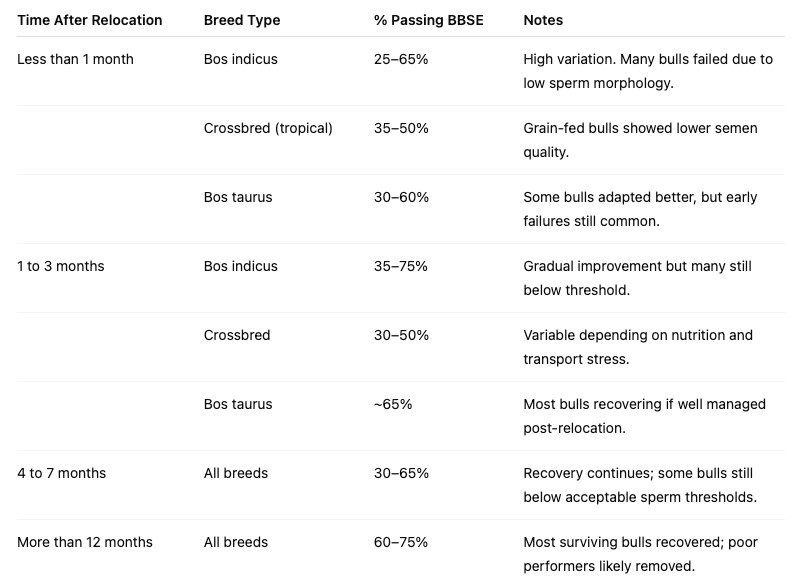The image size is (804, 588).
Task: Click the "Crossbred (tropical)" breed cell
Action: (268, 128)
